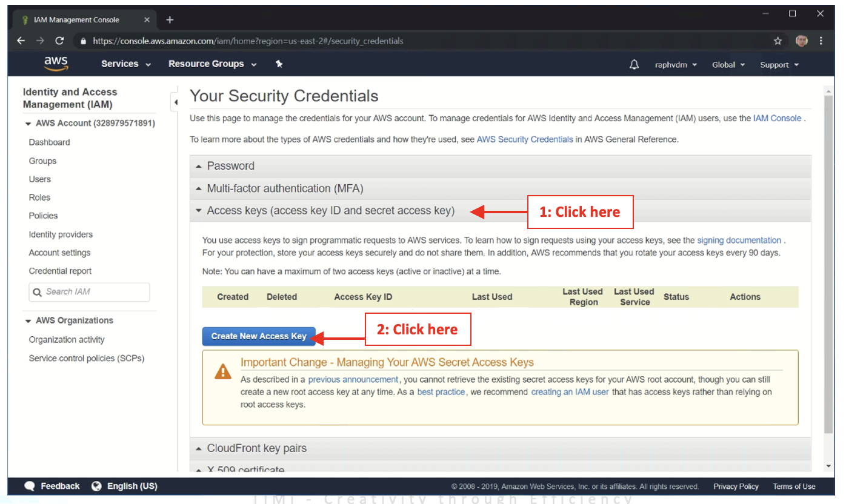846x504 pixels.
Task: Open Chrome three-dot menu
Action: click(821, 41)
